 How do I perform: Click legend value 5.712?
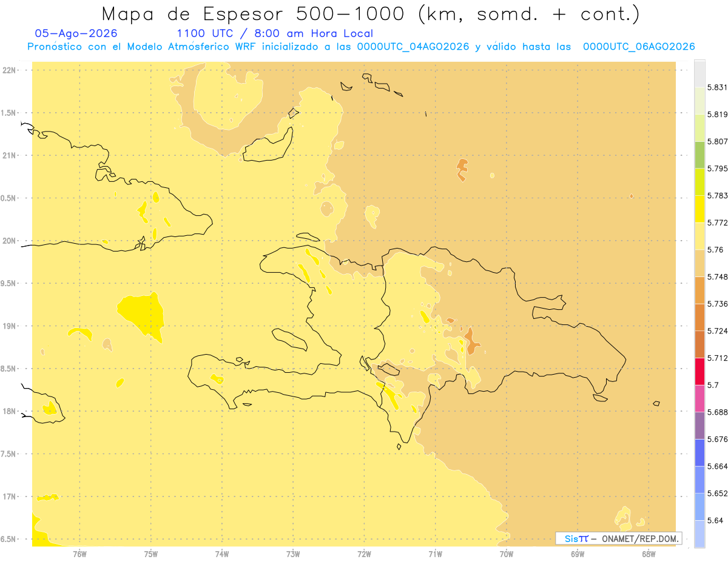717,358
